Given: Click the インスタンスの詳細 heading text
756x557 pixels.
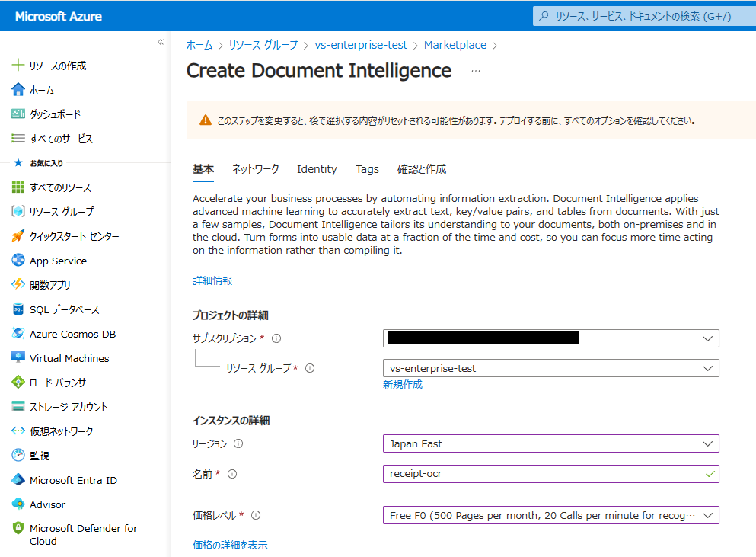Looking at the screenshot, I should click(231, 421).
